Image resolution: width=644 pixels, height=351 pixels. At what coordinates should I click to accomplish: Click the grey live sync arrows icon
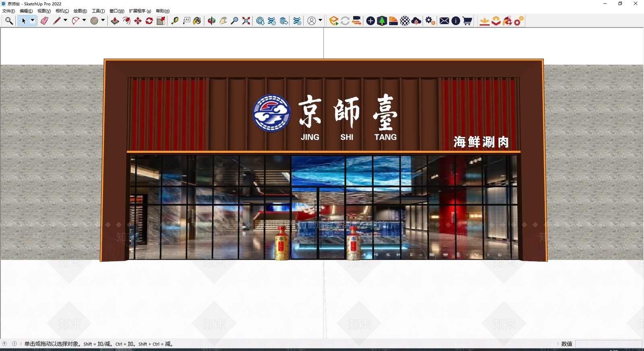click(x=345, y=21)
